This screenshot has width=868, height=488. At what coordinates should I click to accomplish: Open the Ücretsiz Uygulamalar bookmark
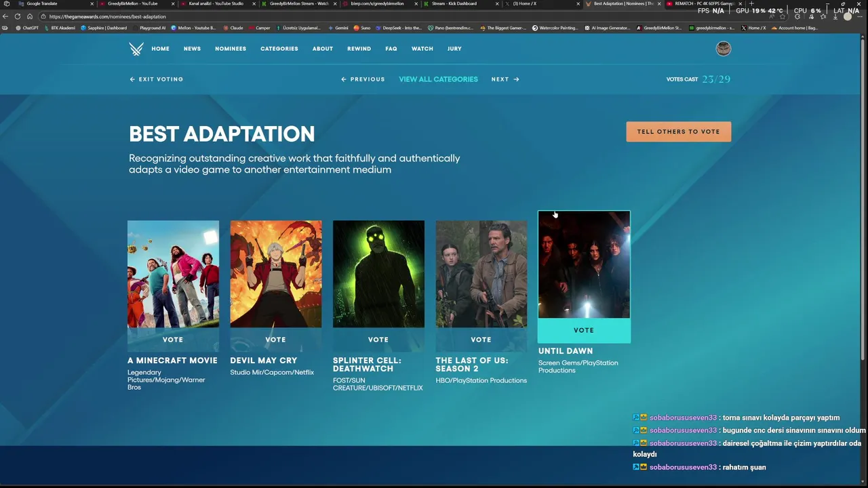point(298,28)
